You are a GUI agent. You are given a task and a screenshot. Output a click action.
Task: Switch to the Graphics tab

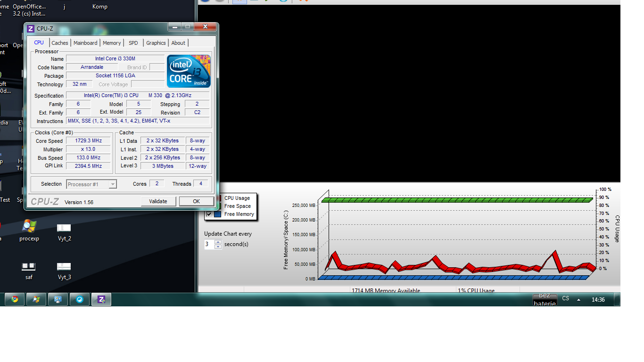pyautogui.click(x=156, y=43)
